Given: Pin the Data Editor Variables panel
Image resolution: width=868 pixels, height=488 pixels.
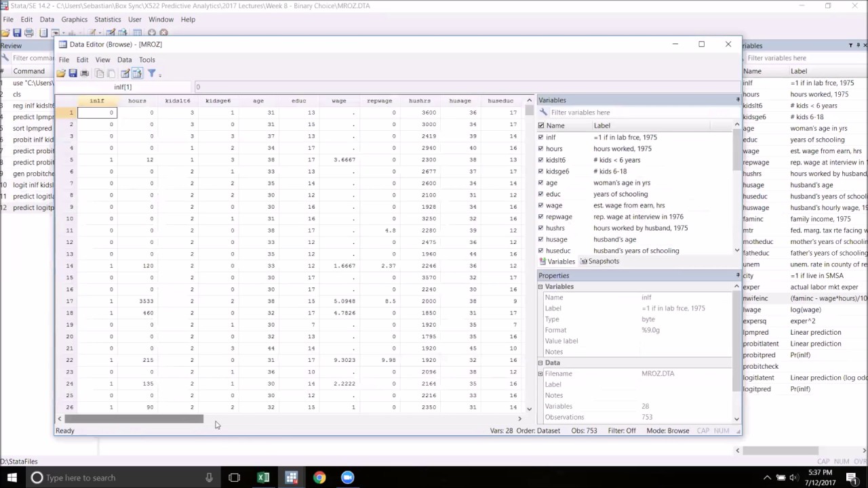Looking at the screenshot, I should 738,100.
